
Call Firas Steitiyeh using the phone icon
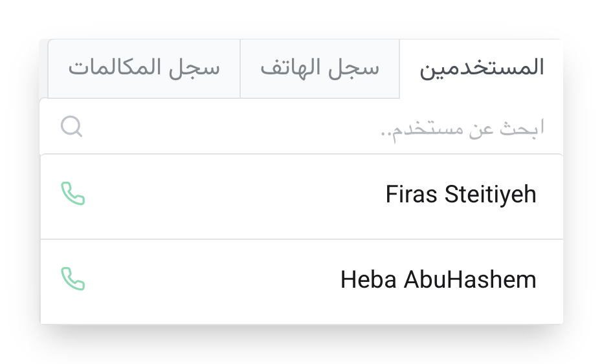click(x=72, y=194)
